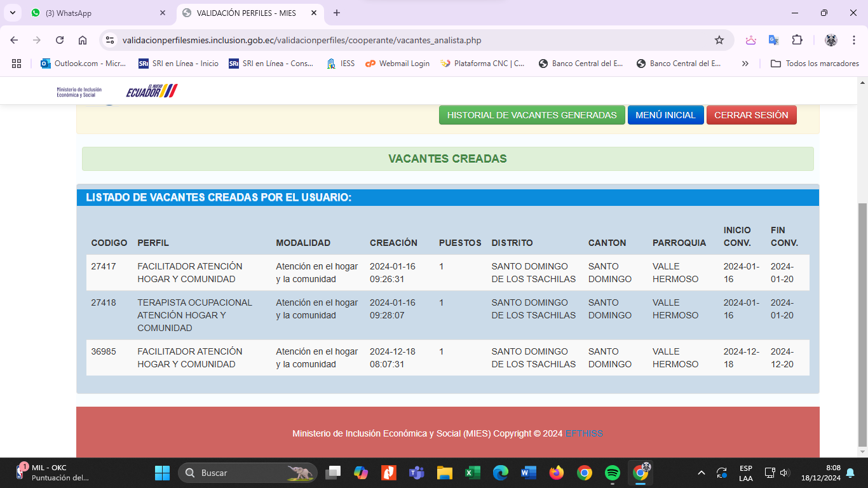The image size is (868, 488).
Task: Go to browser home page icon
Action: click(83, 40)
